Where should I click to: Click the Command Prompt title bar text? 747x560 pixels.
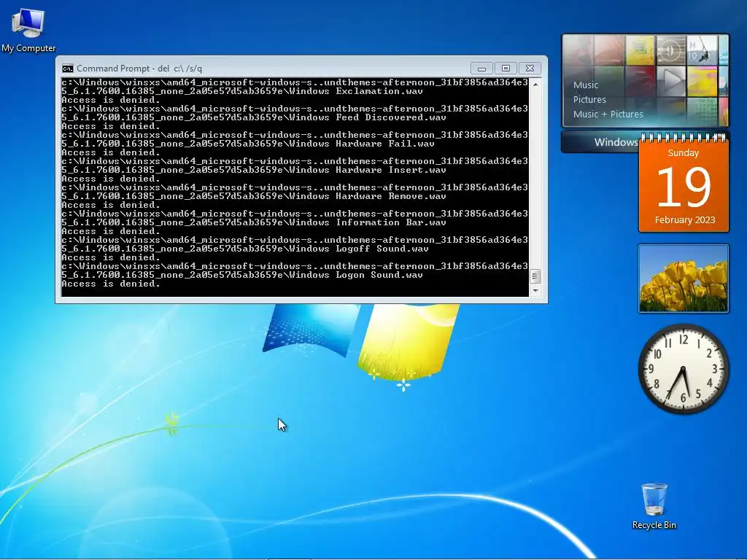click(139, 69)
